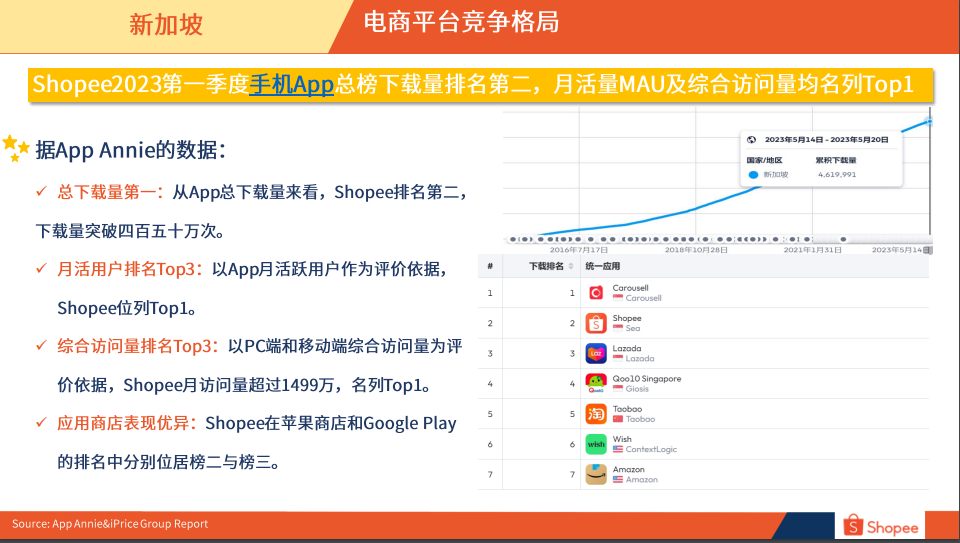Click the Taobao app name in row 5
The height and width of the screenshot is (543, 960).
pos(628,409)
